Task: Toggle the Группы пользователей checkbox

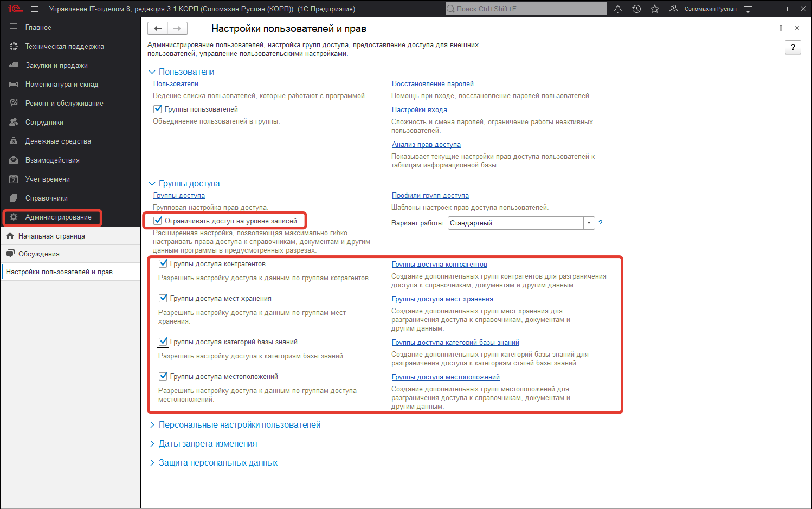Action: click(x=158, y=109)
